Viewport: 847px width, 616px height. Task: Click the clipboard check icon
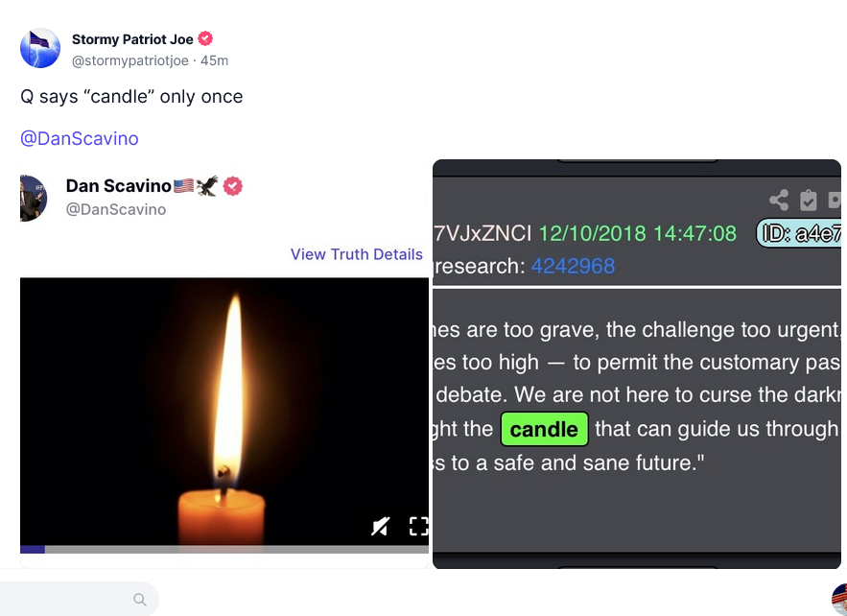tap(808, 200)
